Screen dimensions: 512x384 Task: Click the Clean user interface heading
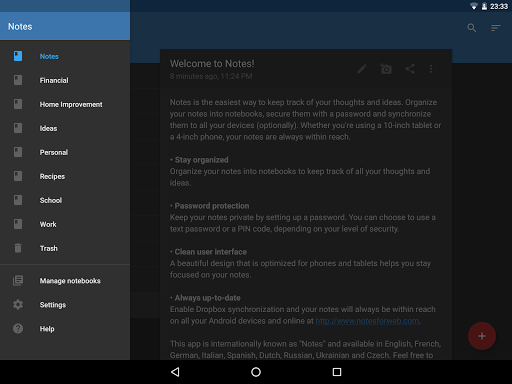[211, 252]
